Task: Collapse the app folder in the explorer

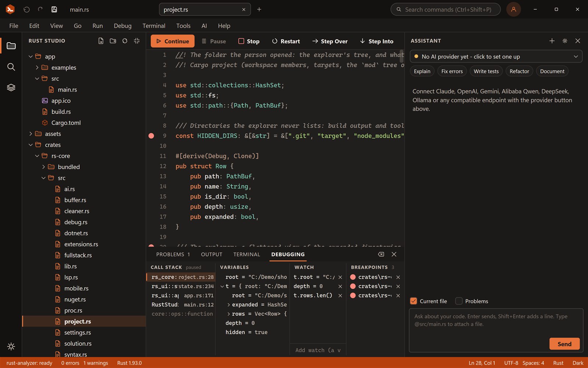Action: click(x=31, y=57)
